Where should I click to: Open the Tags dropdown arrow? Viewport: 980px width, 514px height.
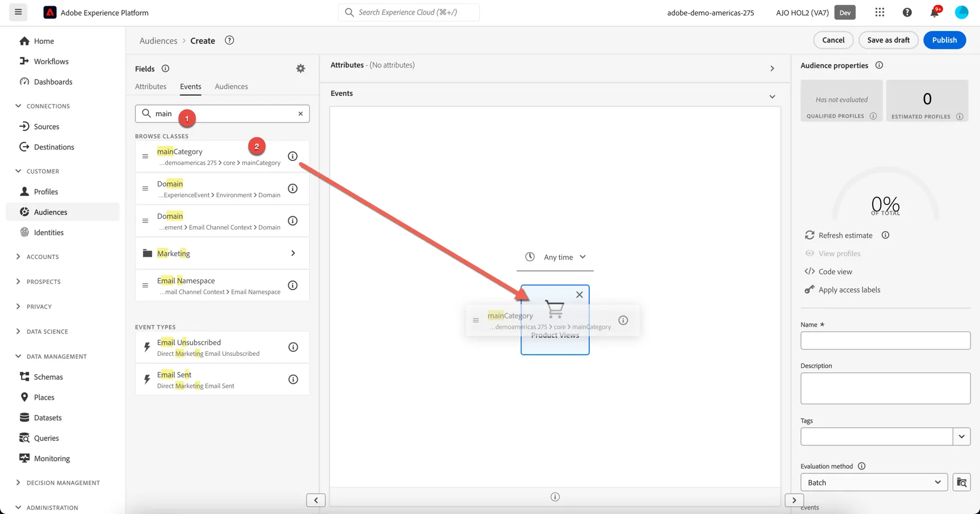click(x=961, y=436)
